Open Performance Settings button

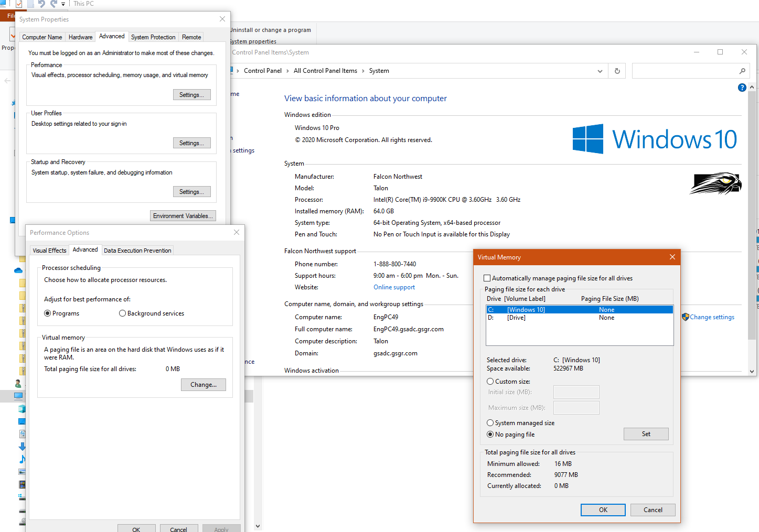coord(192,95)
